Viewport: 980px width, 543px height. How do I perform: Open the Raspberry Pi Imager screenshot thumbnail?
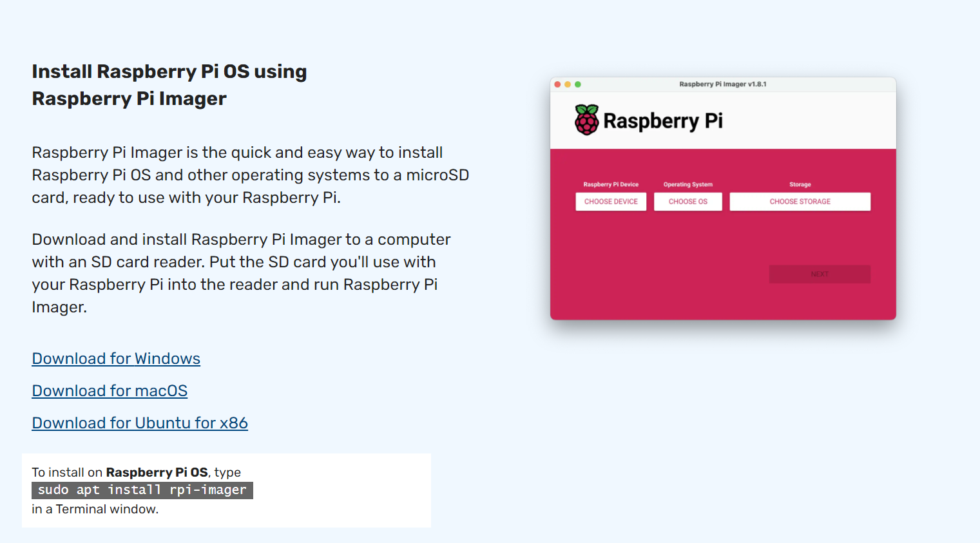pyautogui.click(x=723, y=198)
